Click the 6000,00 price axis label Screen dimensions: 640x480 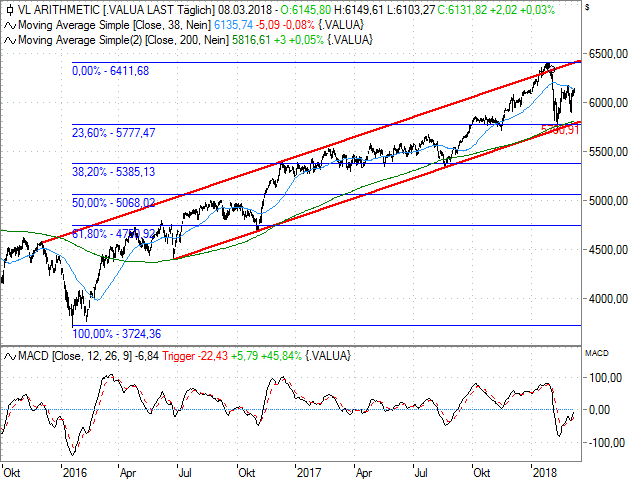point(608,103)
